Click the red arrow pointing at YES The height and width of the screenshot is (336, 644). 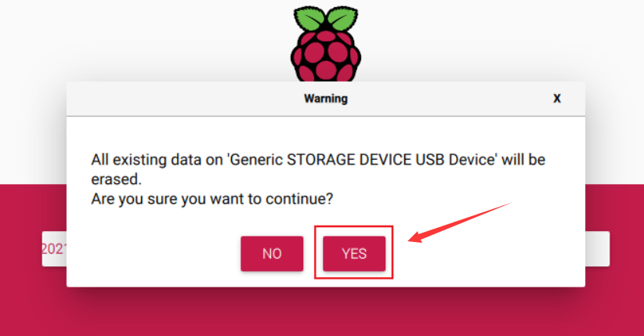point(458,222)
